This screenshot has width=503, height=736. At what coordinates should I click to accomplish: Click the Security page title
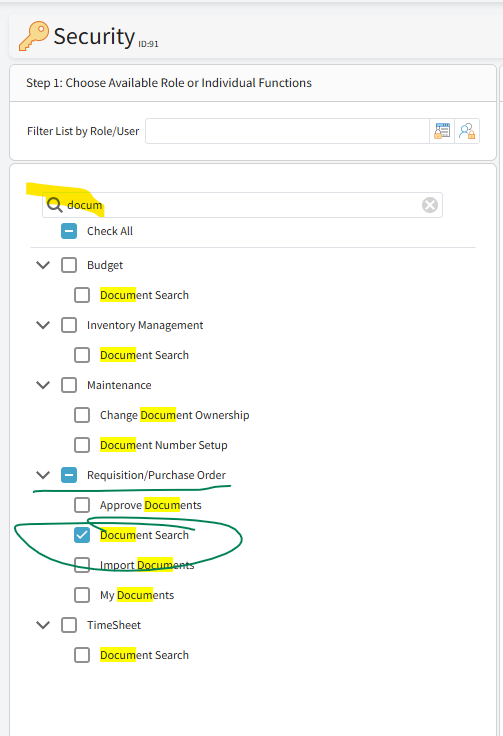pyautogui.click(x=94, y=36)
